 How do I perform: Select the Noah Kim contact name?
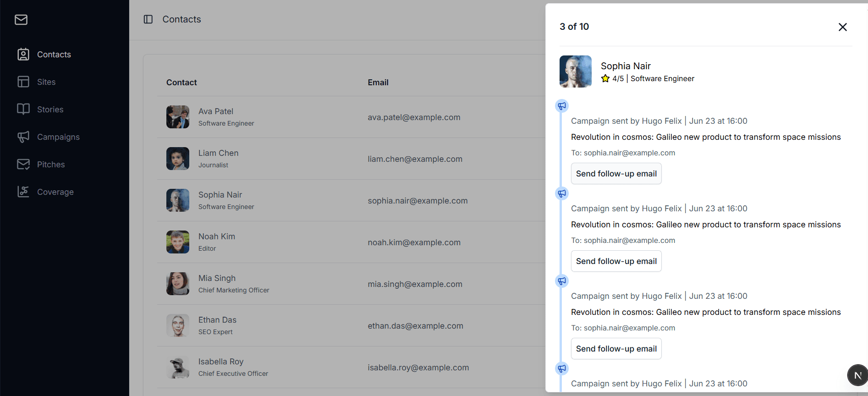coord(217,236)
